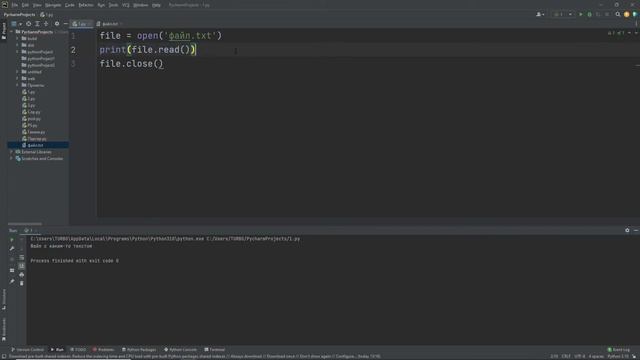Click the Search Everywhere magnifier icon

point(618,15)
